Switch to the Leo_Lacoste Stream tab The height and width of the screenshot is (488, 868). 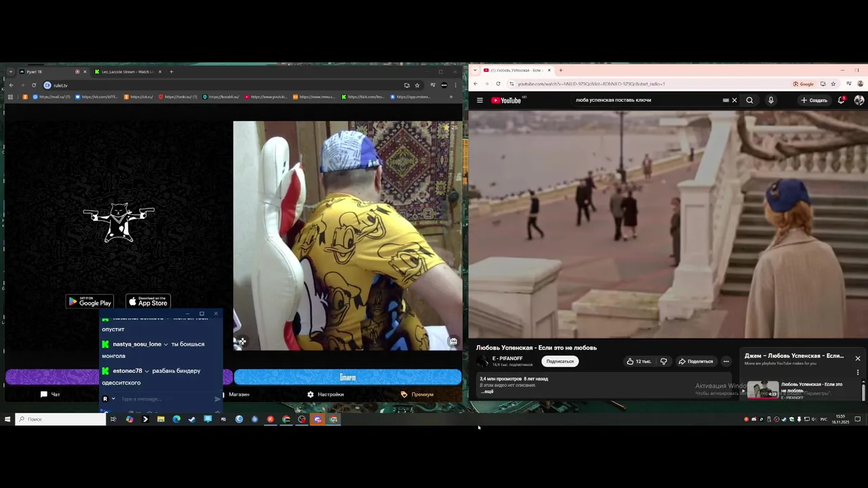[127, 72]
